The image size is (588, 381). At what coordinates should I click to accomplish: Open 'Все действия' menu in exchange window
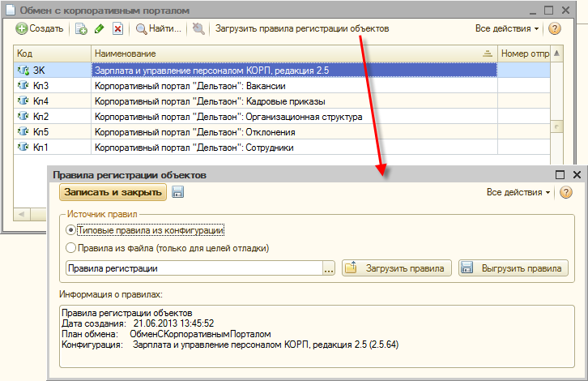click(507, 28)
